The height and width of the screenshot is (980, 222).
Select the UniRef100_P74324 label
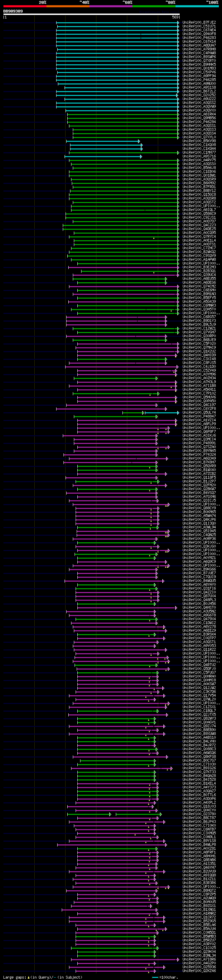(x=199, y=455)
